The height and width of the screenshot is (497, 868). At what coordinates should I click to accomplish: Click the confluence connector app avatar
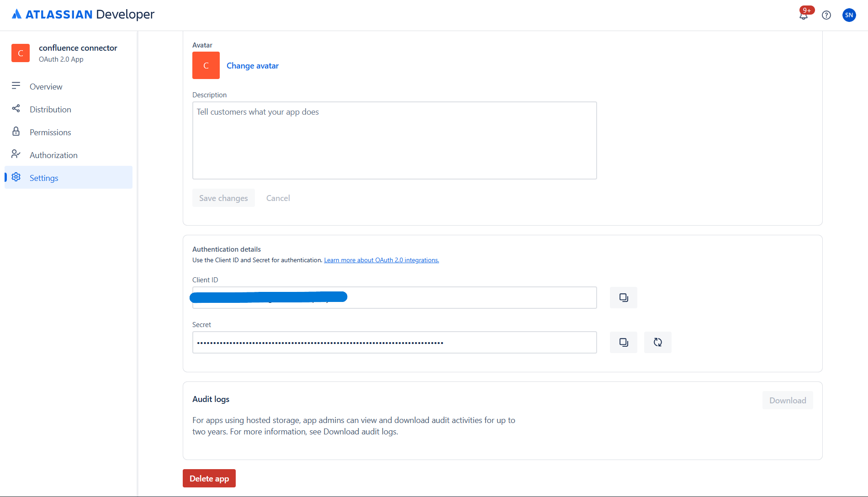[21, 53]
